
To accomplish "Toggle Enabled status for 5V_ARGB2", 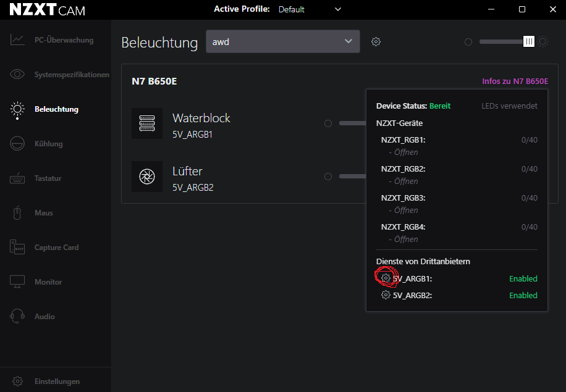I will [523, 295].
